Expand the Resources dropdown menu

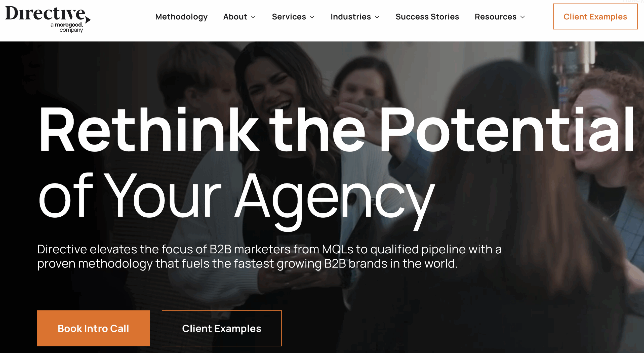pyautogui.click(x=500, y=17)
